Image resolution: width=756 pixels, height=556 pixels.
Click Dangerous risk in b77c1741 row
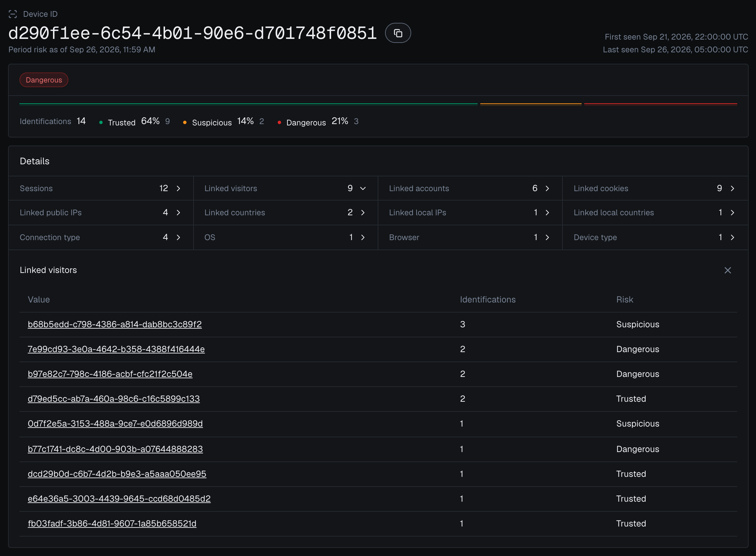pos(638,449)
